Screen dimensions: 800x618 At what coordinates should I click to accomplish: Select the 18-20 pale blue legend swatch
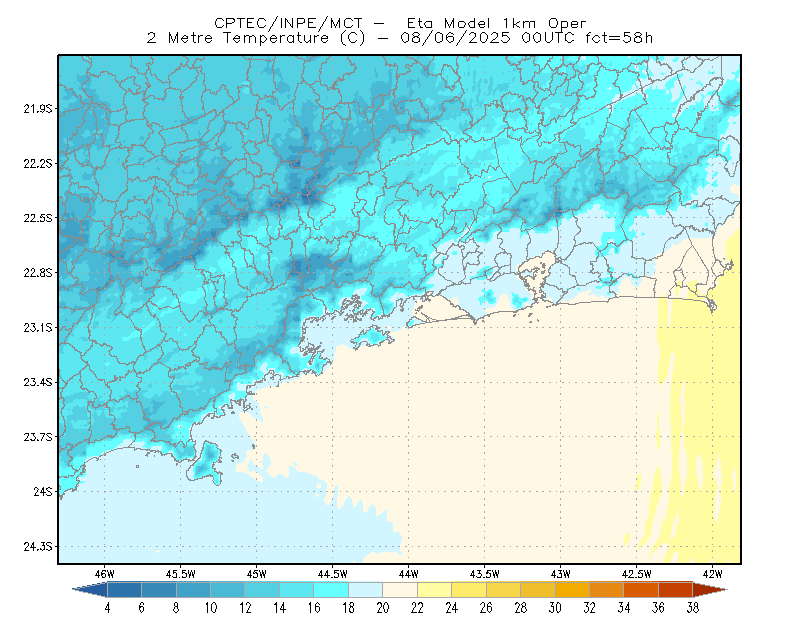pyautogui.click(x=366, y=590)
